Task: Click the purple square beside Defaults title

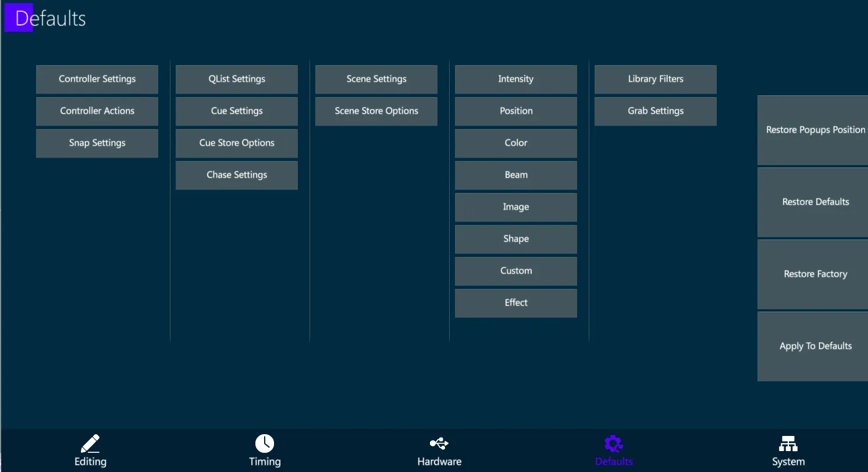Action: 18,17
